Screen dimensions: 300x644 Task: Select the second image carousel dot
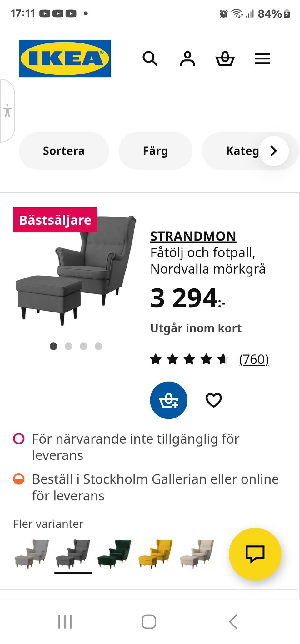(x=68, y=346)
